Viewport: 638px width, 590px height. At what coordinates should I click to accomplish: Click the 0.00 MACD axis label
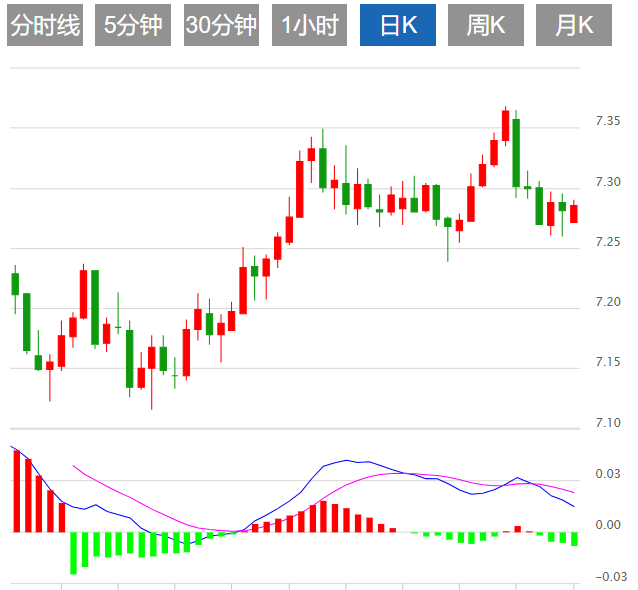coord(608,525)
